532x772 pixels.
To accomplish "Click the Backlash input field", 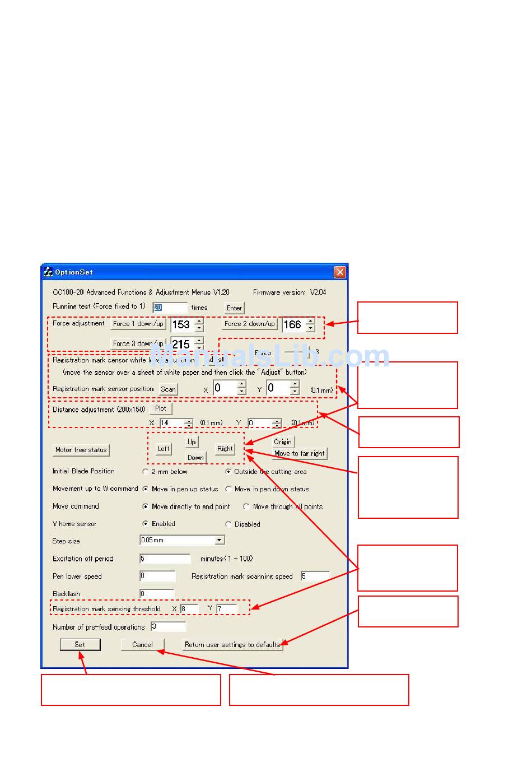I will [x=157, y=593].
